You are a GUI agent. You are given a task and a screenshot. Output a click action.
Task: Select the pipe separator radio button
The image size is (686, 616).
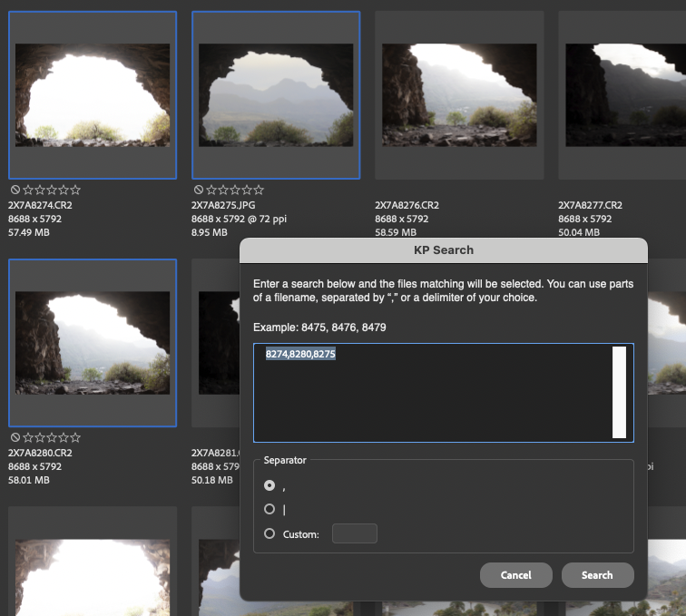(x=269, y=509)
